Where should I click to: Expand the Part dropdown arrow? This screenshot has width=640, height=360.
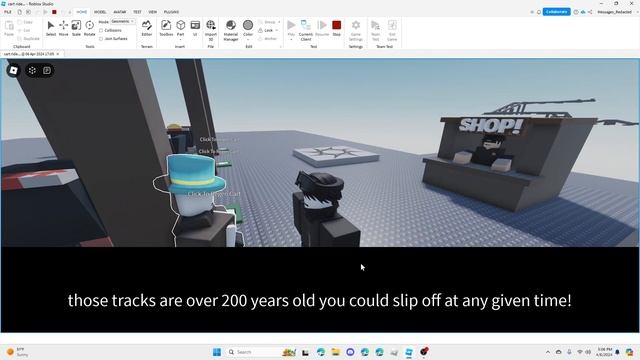180,40
